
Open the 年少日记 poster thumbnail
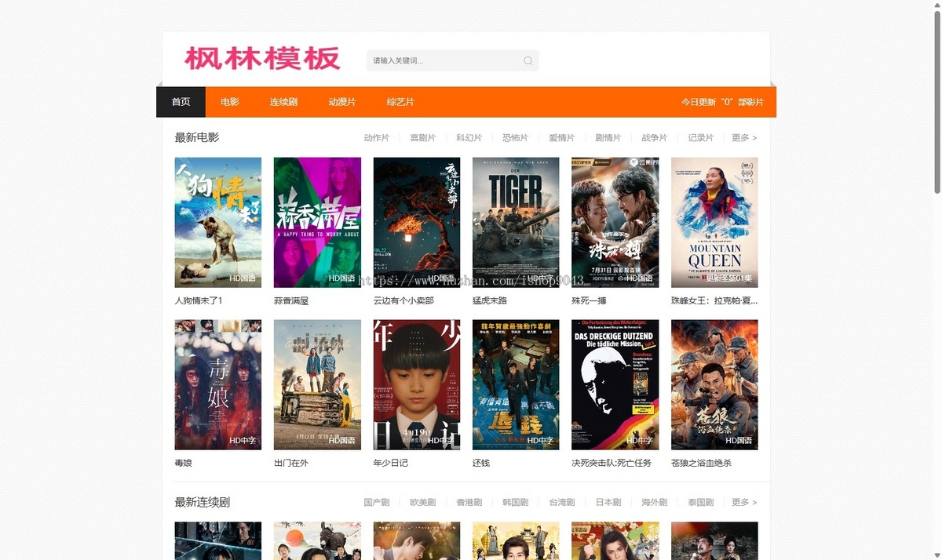coord(417,385)
